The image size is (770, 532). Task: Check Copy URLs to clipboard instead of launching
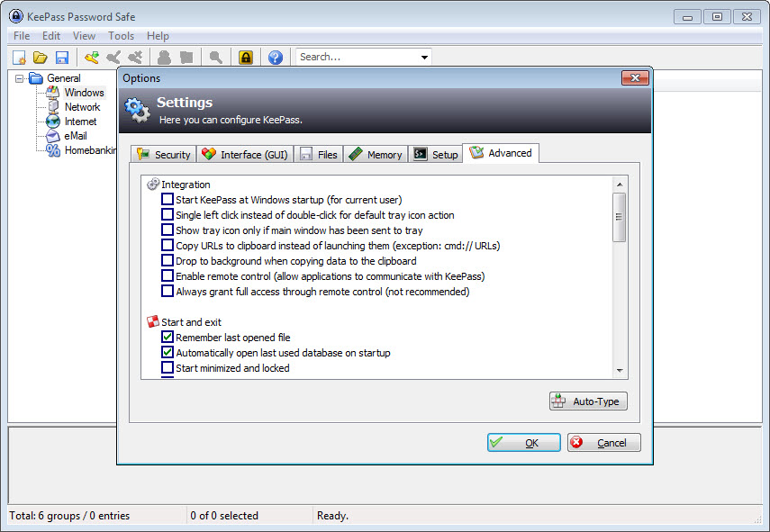[168, 245]
